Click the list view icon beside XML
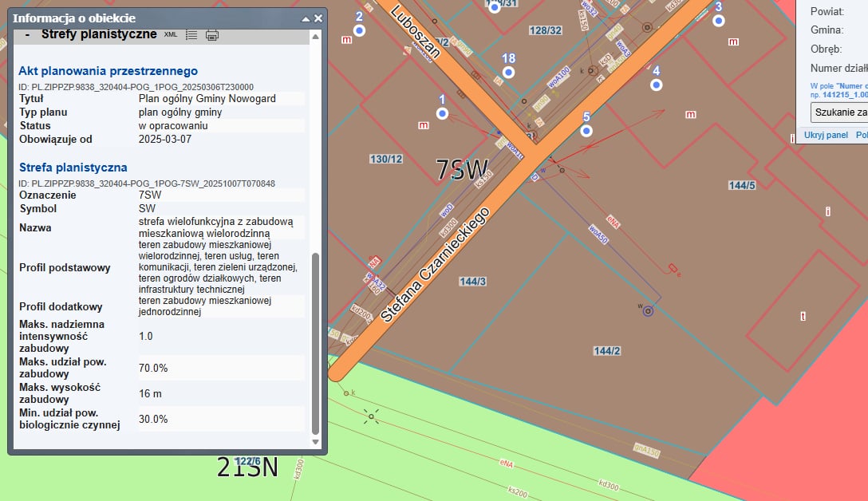This screenshot has width=868, height=501. pyautogui.click(x=191, y=34)
